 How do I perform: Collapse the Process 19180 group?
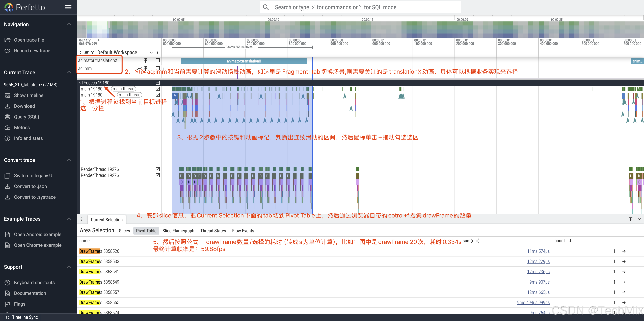(80, 83)
